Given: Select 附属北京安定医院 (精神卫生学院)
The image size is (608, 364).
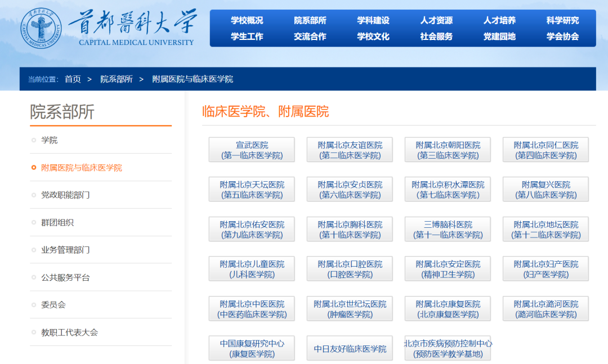Looking at the screenshot, I should click(x=448, y=269).
